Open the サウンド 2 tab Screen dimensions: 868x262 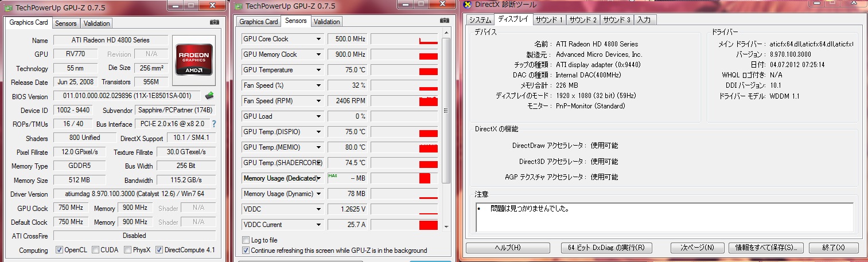point(583,19)
